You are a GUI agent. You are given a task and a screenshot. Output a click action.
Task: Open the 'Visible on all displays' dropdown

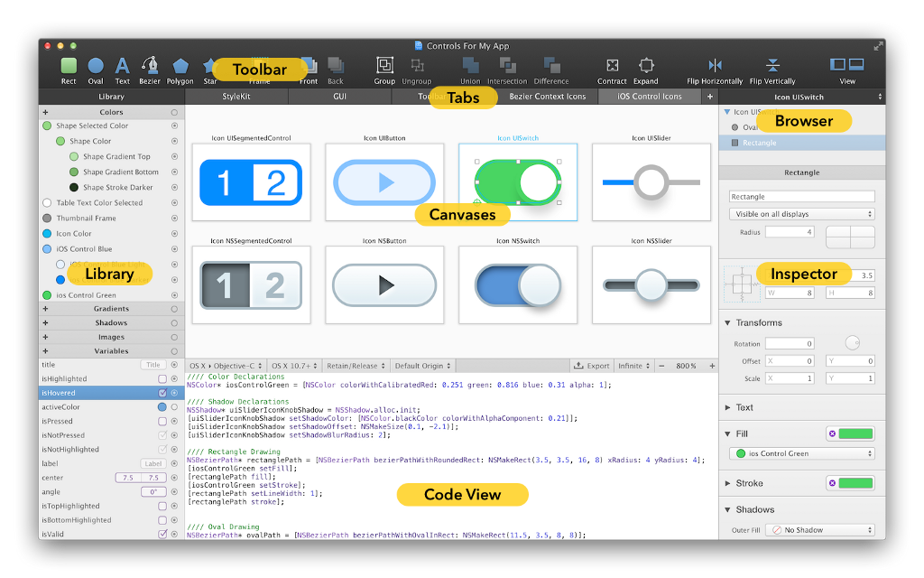(x=801, y=215)
